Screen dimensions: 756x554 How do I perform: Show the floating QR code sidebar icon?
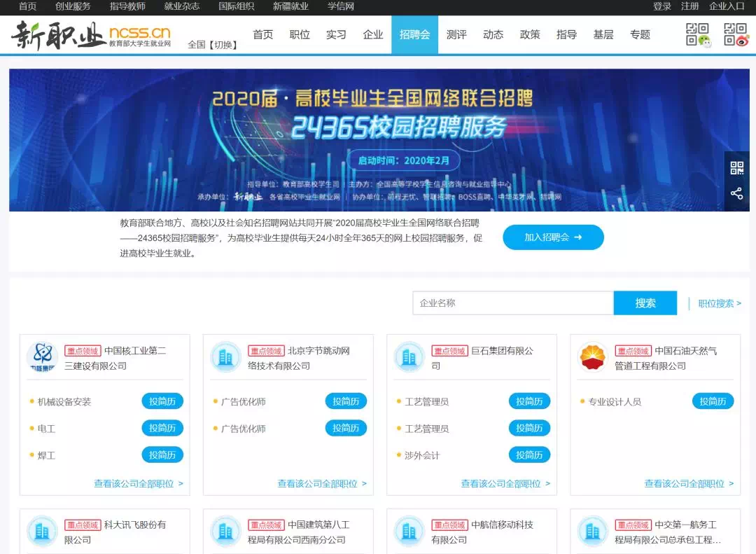(x=736, y=168)
